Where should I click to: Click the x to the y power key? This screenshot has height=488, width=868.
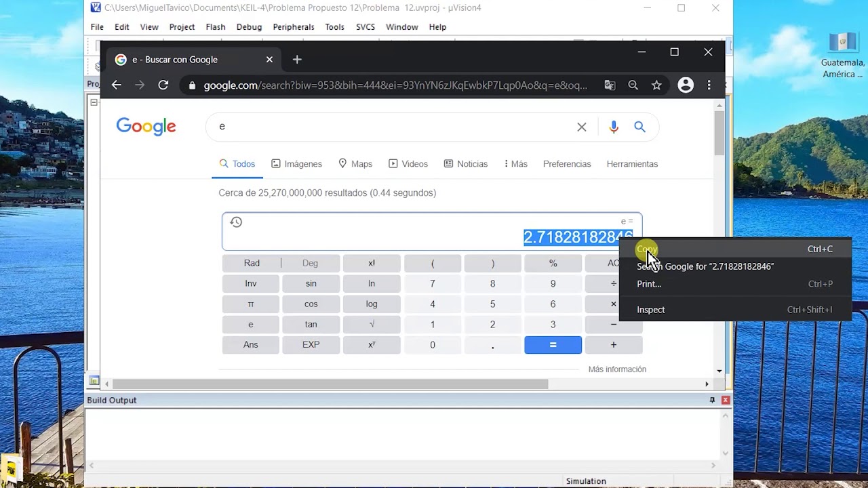(x=372, y=344)
